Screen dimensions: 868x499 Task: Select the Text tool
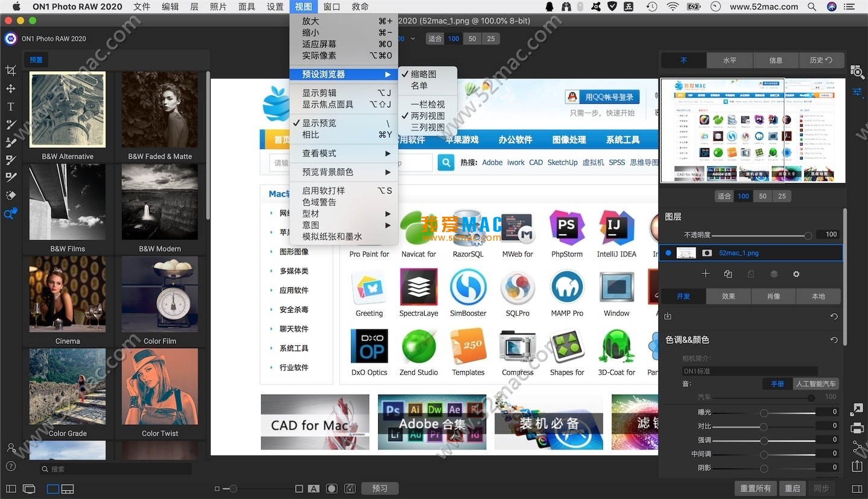[x=10, y=107]
